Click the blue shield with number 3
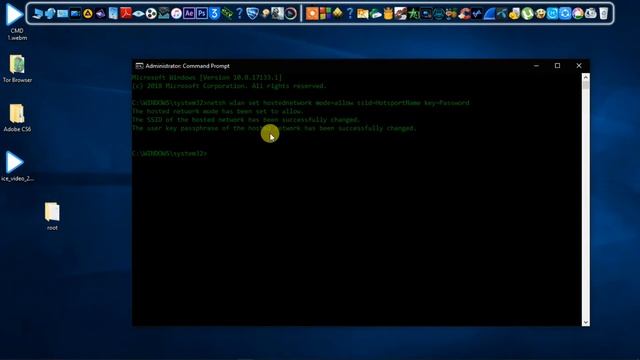640x360 pixels. coord(214,13)
